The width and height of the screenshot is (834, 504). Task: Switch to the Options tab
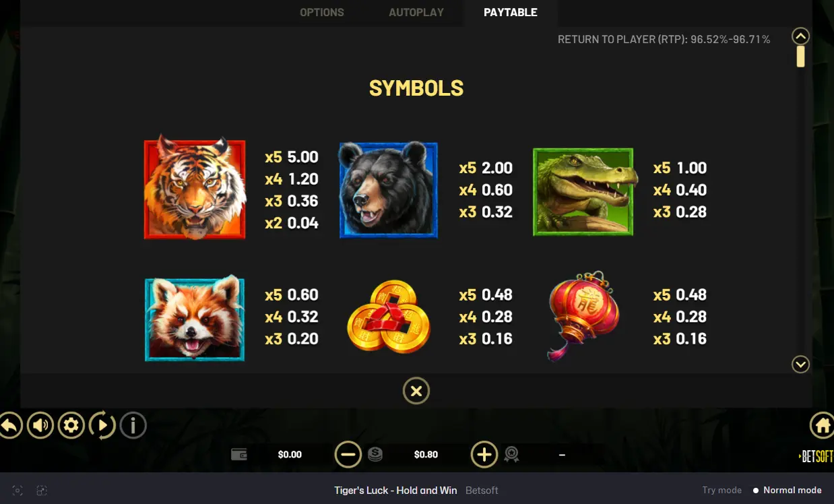click(x=322, y=12)
